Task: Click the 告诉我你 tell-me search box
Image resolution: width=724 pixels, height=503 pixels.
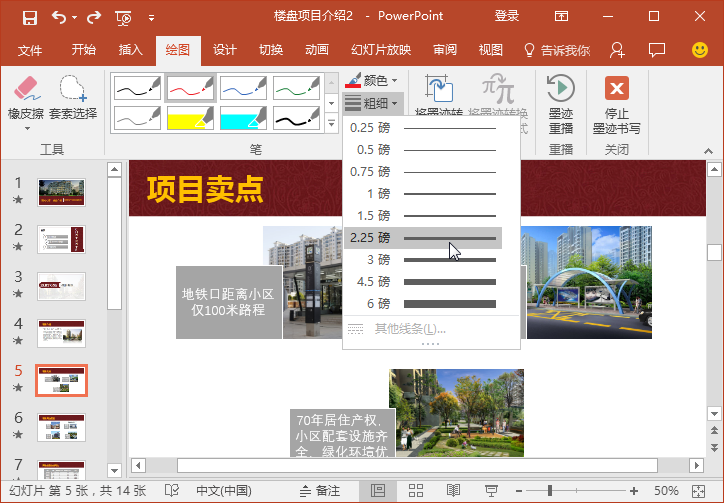Action: (557, 50)
